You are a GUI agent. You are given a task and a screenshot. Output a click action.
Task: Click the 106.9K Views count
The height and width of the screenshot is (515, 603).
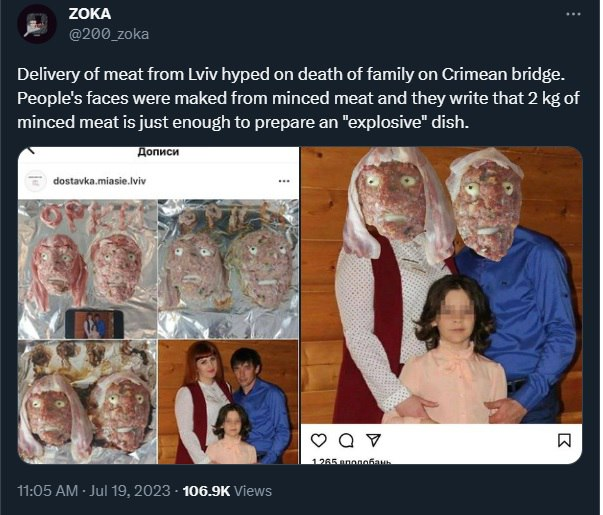click(x=227, y=491)
